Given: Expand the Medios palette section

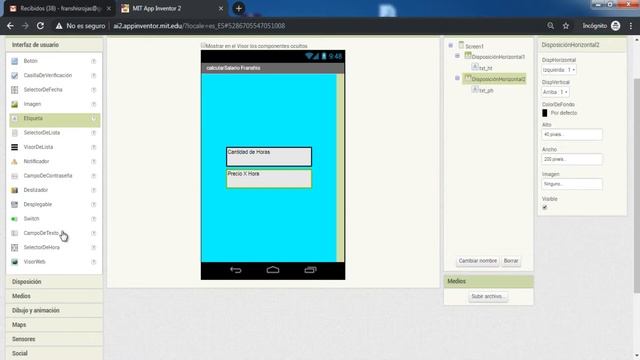Looking at the screenshot, I should 54,296.
